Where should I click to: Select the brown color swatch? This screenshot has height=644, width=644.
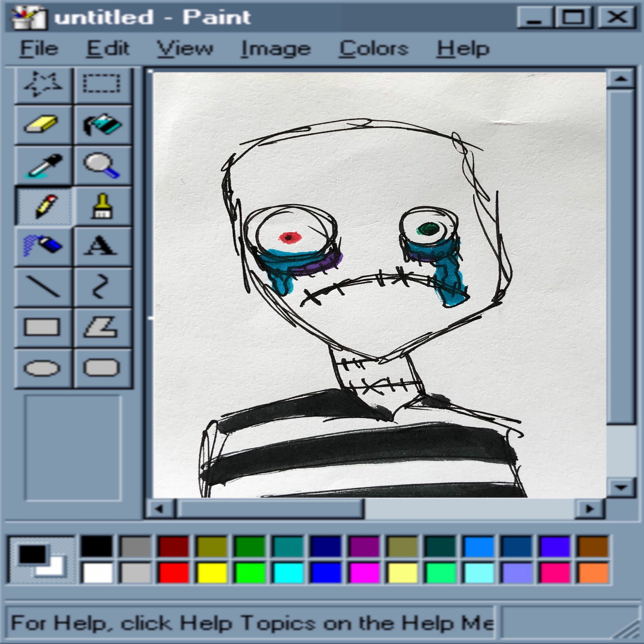coord(593,546)
